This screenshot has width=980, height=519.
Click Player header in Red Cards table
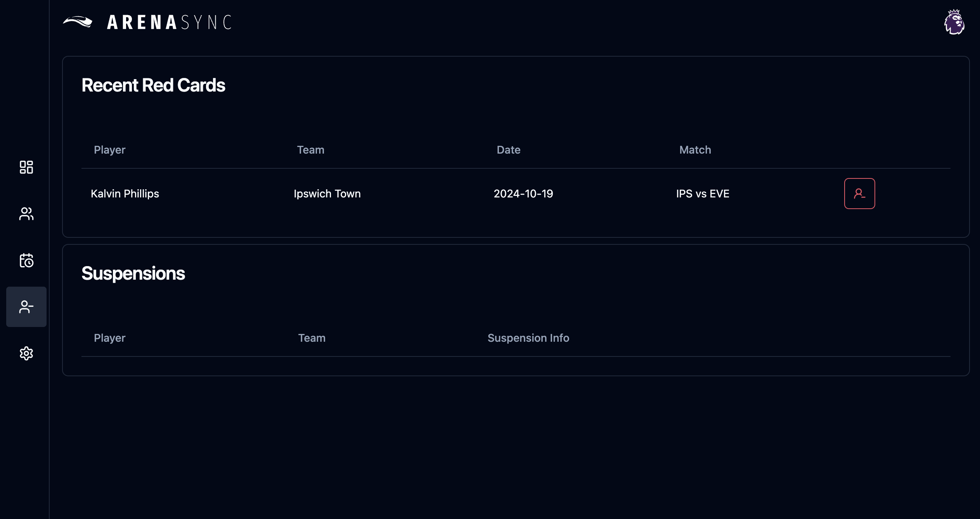point(109,150)
